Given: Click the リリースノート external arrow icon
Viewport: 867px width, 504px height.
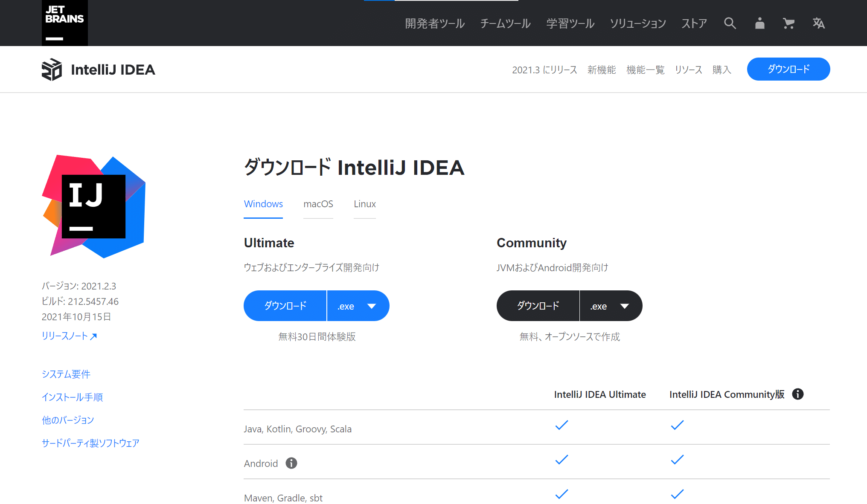Looking at the screenshot, I should (93, 336).
